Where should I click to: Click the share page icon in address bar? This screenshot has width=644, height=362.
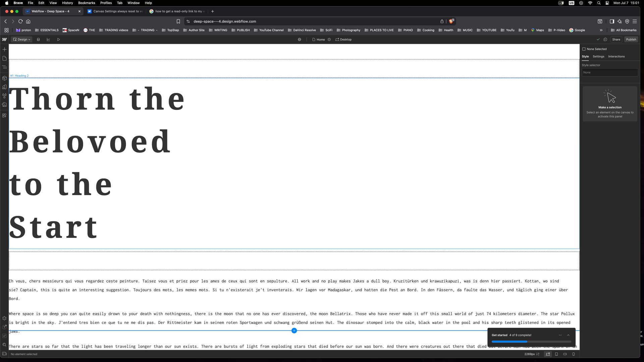pos(442,21)
